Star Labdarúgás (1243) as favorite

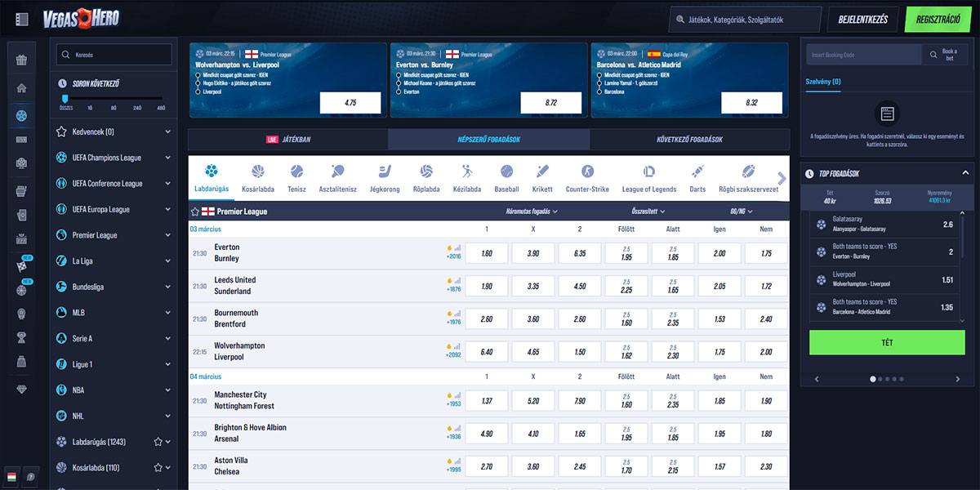(158, 442)
